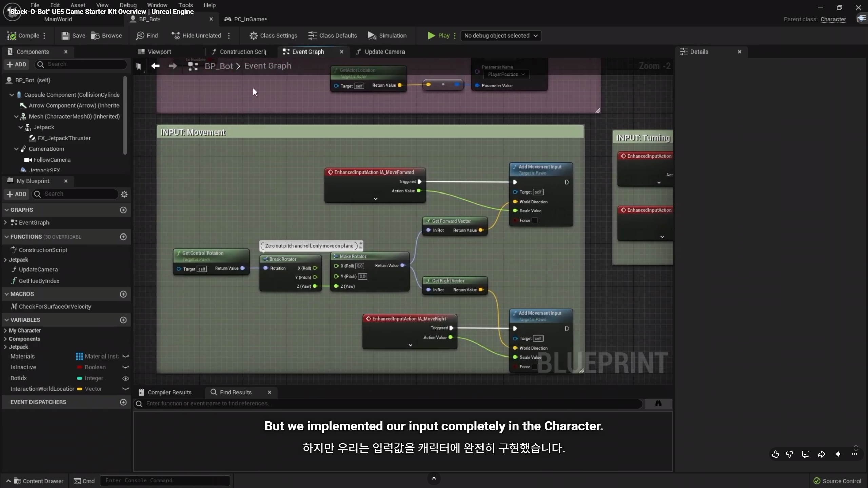This screenshot has height=488, width=868.
Task: Play the game in editor
Action: tap(439, 36)
